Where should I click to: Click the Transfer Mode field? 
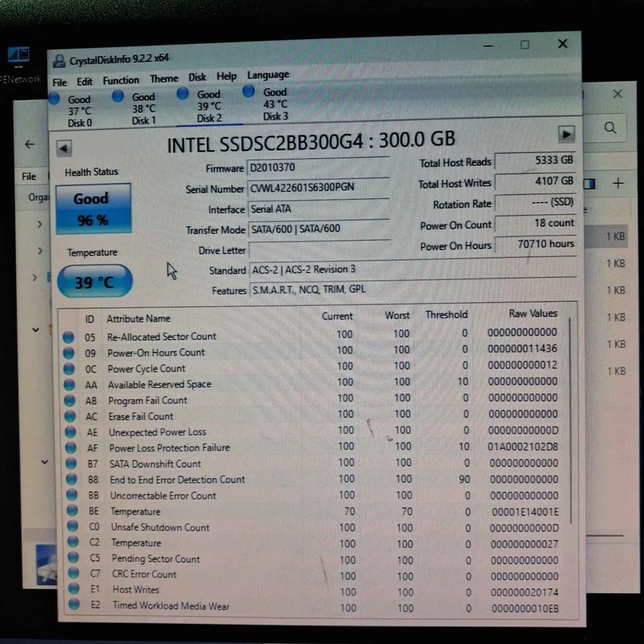point(318,228)
